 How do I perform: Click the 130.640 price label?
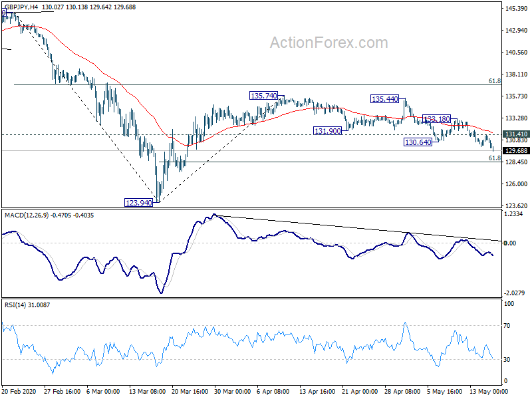pos(418,142)
